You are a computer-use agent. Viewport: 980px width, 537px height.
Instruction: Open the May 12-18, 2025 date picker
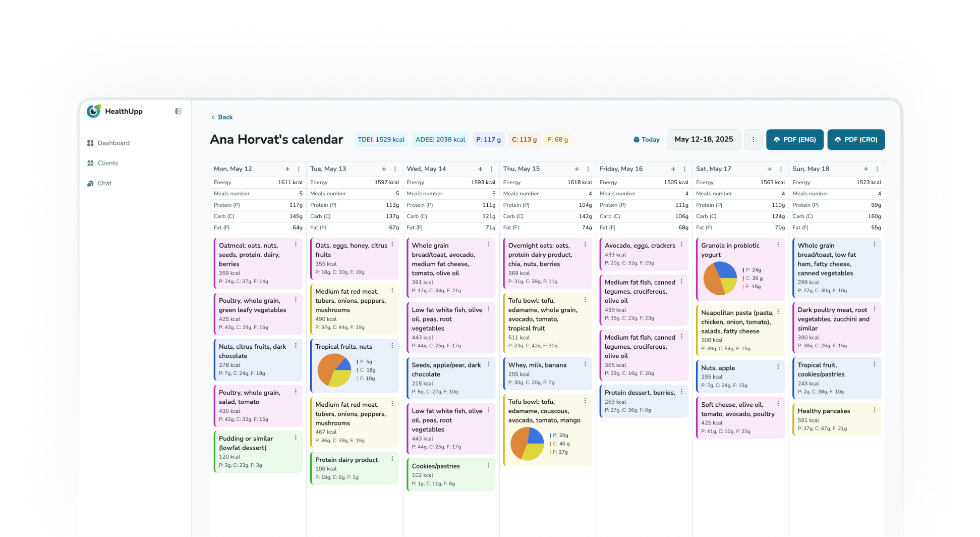coord(704,140)
